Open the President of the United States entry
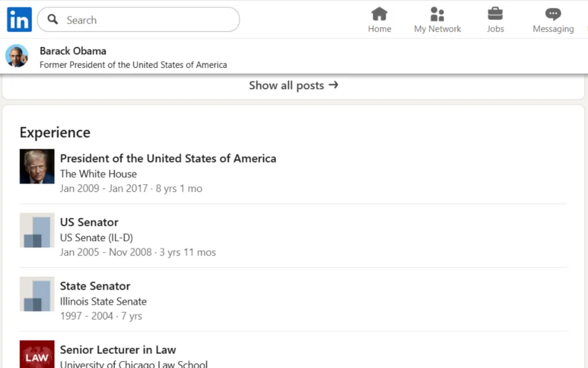The height and width of the screenshot is (368, 588). (168, 158)
